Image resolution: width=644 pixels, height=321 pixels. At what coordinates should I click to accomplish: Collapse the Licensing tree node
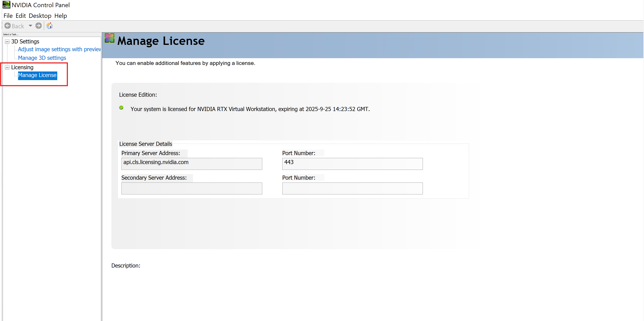(x=7, y=67)
